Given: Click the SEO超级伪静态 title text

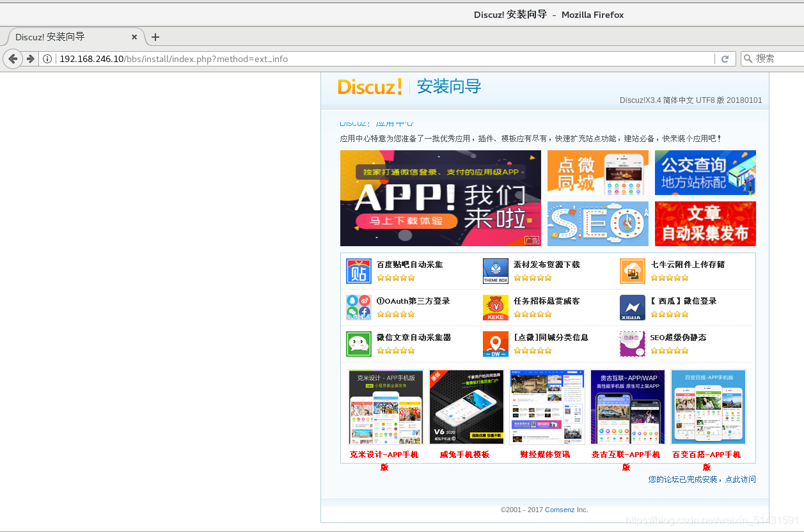Looking at the screenshot, I should pos(678,338).
